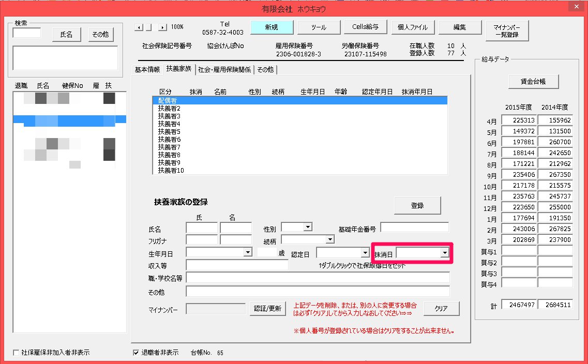The width and height of the screenshot is (588, 364).
Task: Open the 社会・雇用保険関係 tab
Action: click(224, 70)
